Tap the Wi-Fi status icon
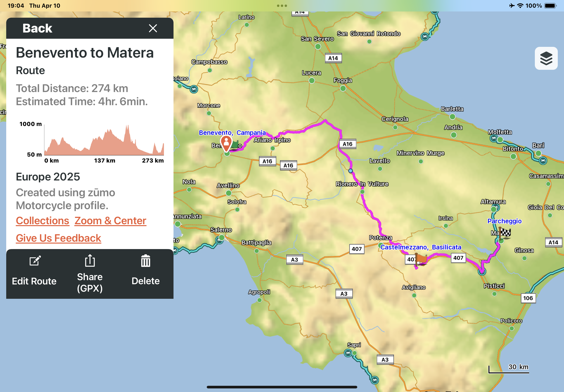 point(520,6)
